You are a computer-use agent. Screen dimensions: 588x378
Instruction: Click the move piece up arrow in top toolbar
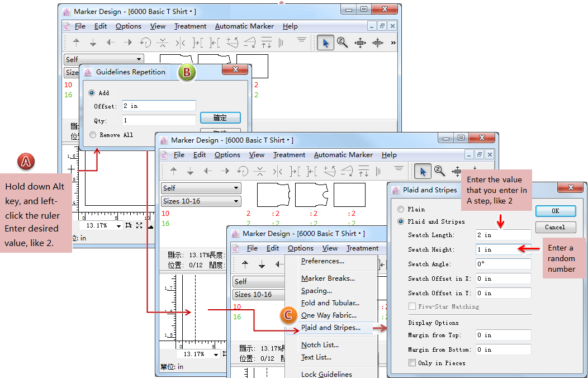[x=77, y=42]
